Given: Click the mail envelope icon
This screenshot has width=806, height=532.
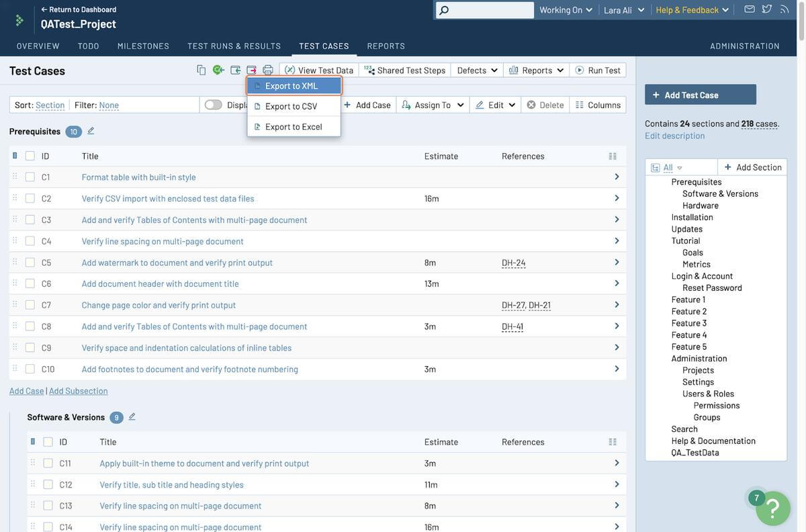Looking at the screenshot, I should click(750, 9).
